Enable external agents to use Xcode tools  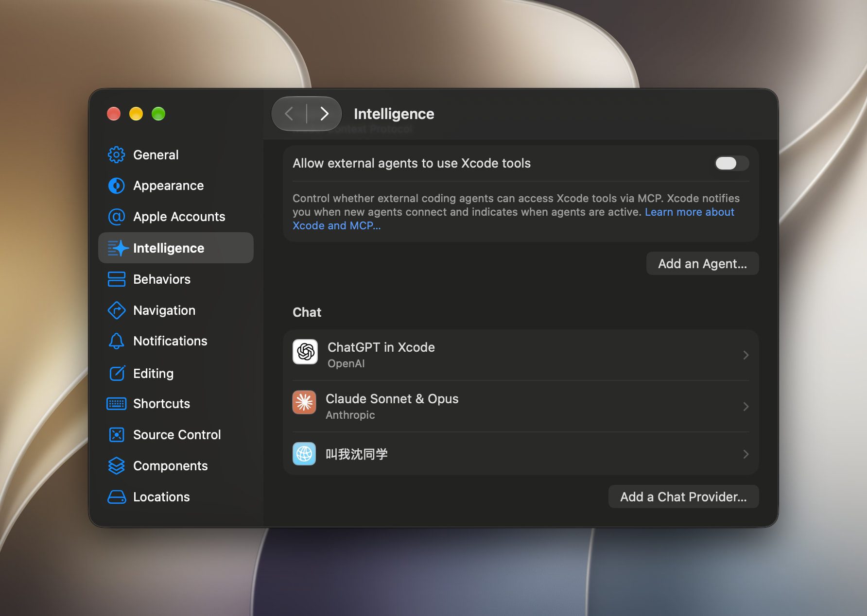point(731,163)
